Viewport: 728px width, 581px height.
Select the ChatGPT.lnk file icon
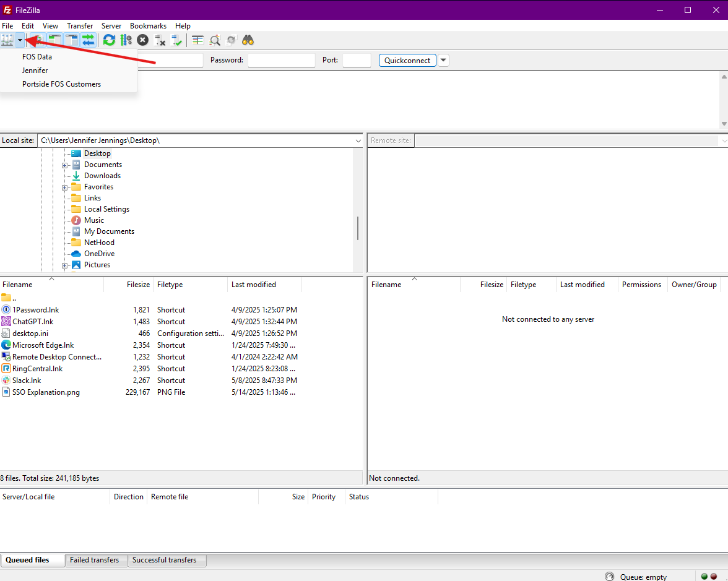click(6, 321)
